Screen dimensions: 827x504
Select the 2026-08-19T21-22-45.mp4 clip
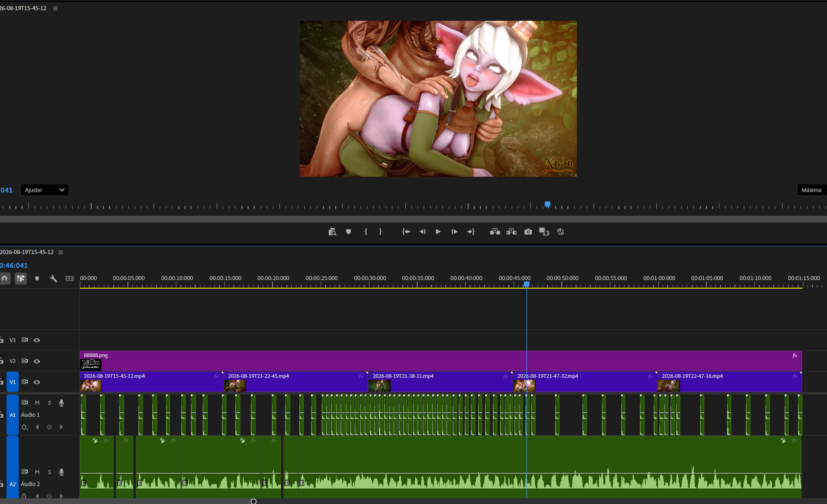[x=296, y=382]
